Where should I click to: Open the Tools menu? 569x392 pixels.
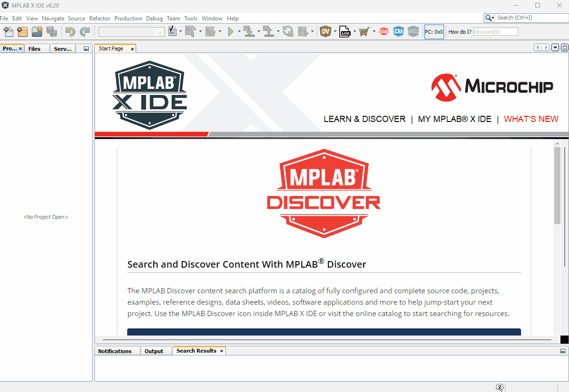[x=191, y=18]
